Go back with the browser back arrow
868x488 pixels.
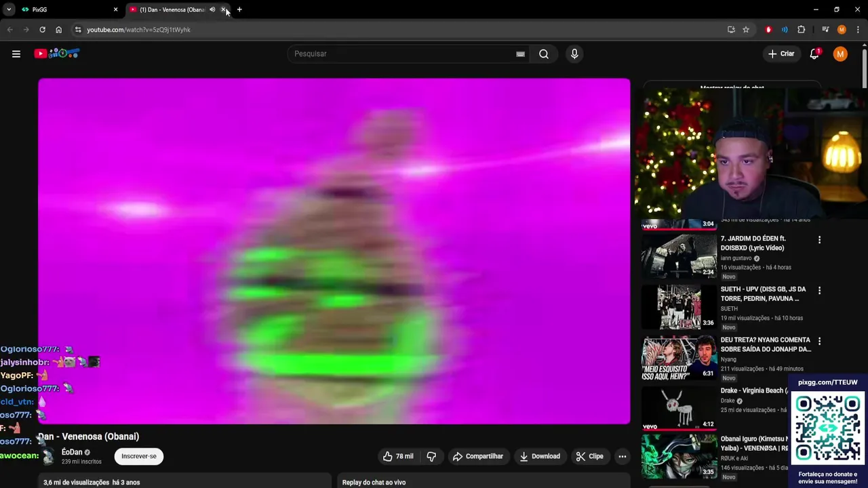point(9,30)
